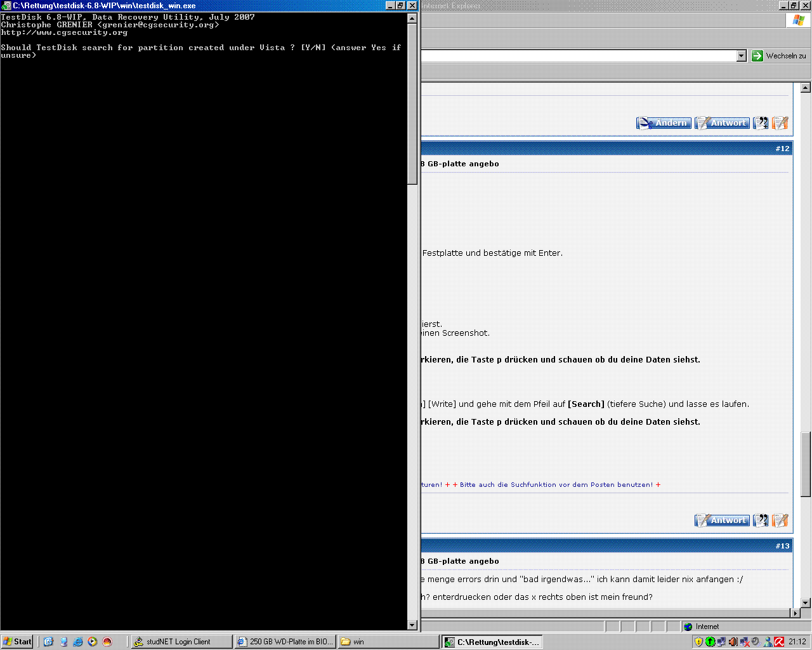
Task: Minimize the Internet Explorer window
Action: 783,5
